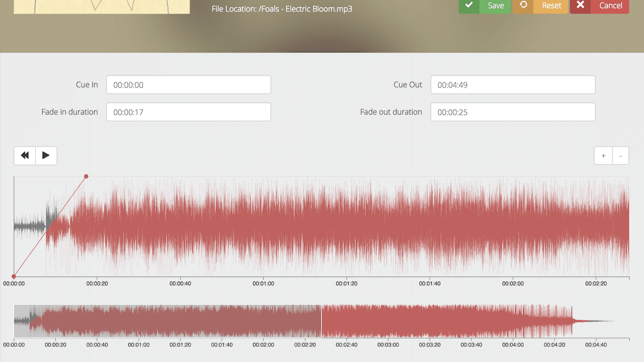The width and height of the screenshot is (644, 362).
Task: Select the fade-in start point at bottom-left
Action: coord(14,277)
